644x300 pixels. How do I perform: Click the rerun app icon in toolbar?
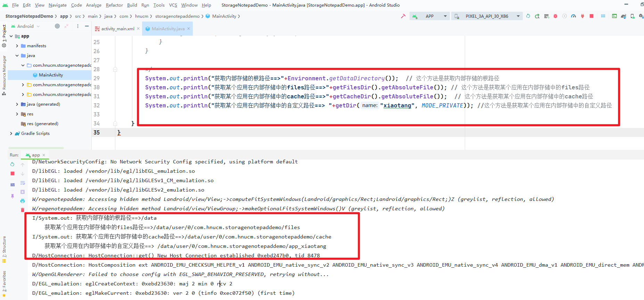point(528,16)
